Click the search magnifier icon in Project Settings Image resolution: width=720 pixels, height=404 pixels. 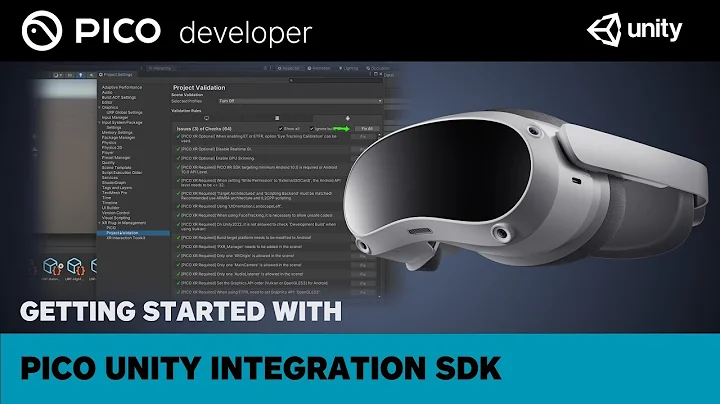[x=291, y=80]
